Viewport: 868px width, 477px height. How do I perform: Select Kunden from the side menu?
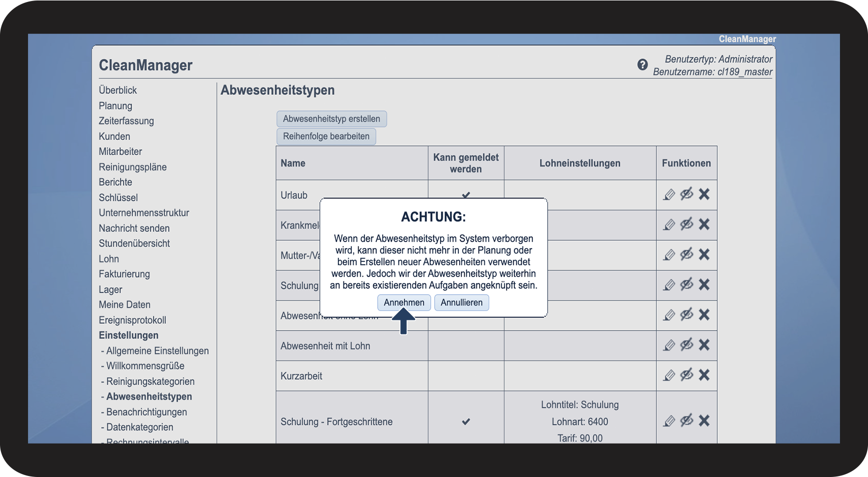click(x=114, y=137)
